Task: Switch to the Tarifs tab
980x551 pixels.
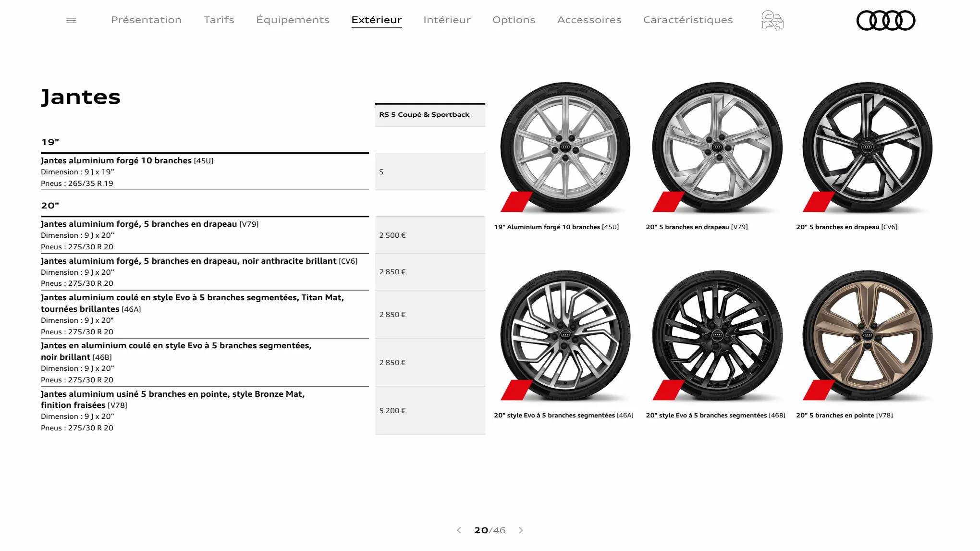Action: pyautogui.click(x=219, y=20)
